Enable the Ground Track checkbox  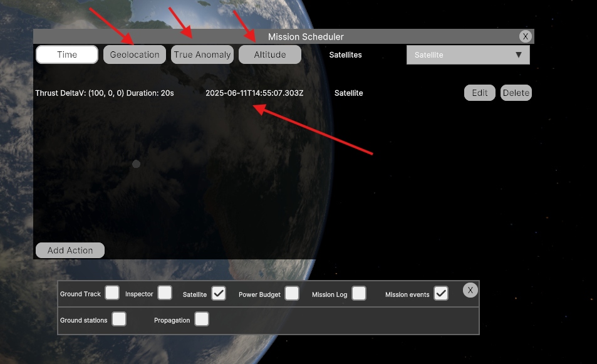click(x=112, y=293)
